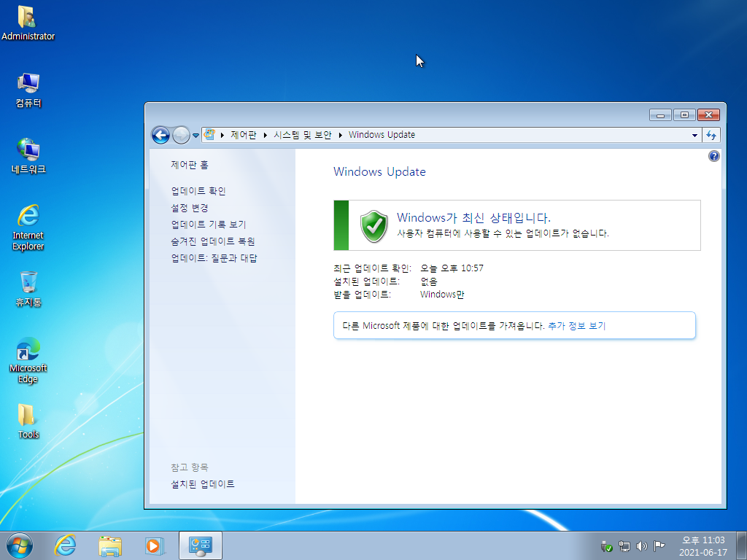Open the 컴퓨터 desktop icon

point(28,90)
